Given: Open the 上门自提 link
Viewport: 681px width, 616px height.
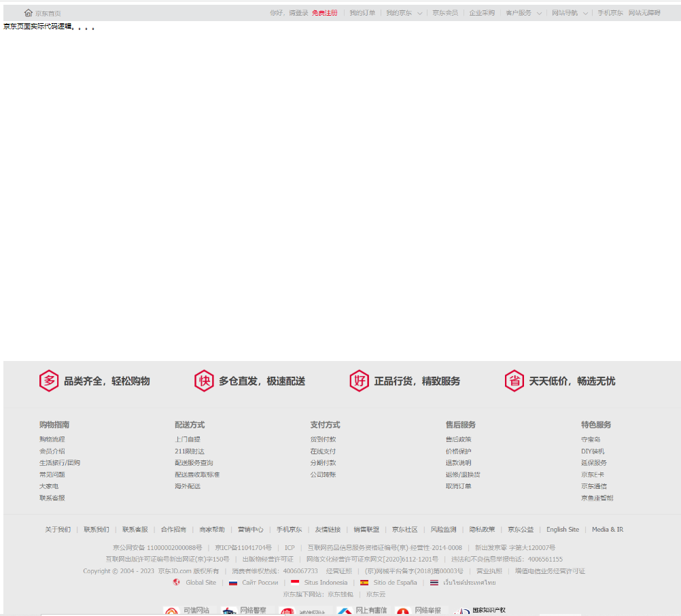Looking at the screenshot, I should [x=188, y=439].
